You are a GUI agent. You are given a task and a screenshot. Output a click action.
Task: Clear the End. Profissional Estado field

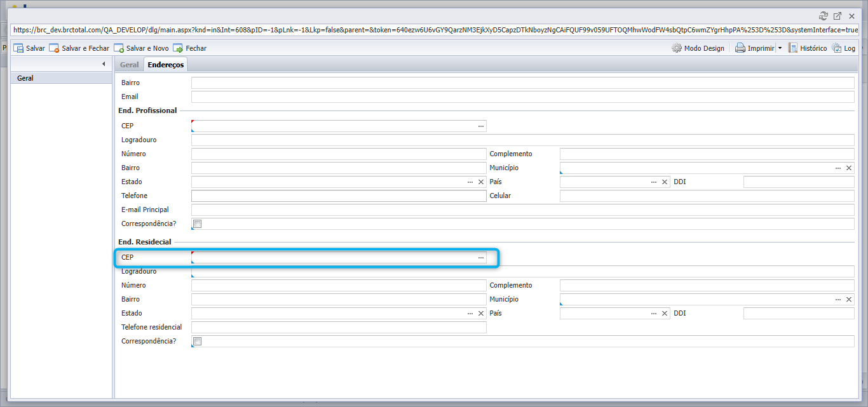click(481, 182)
